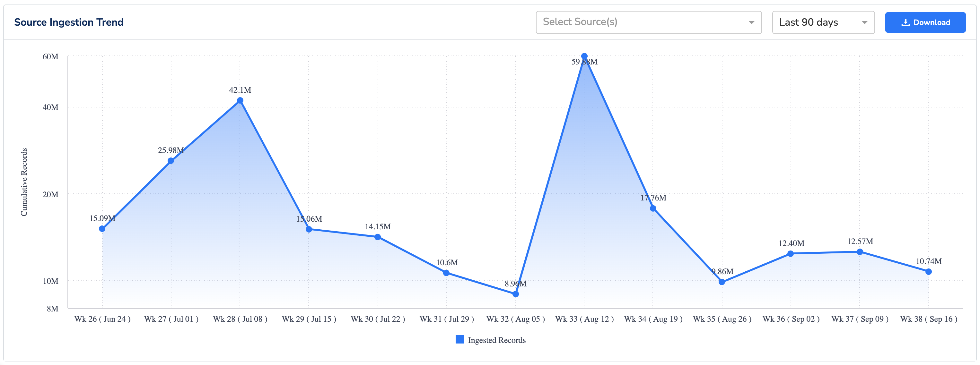Click the Wk 30 ( Jul 22 ) axis label
The width and height of the screenshot is (980, 365).
pos(378,319)
